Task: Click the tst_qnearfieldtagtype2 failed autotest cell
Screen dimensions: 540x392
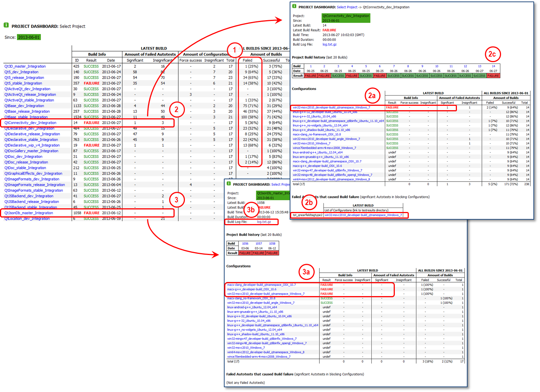Action: tap(307, 215)
